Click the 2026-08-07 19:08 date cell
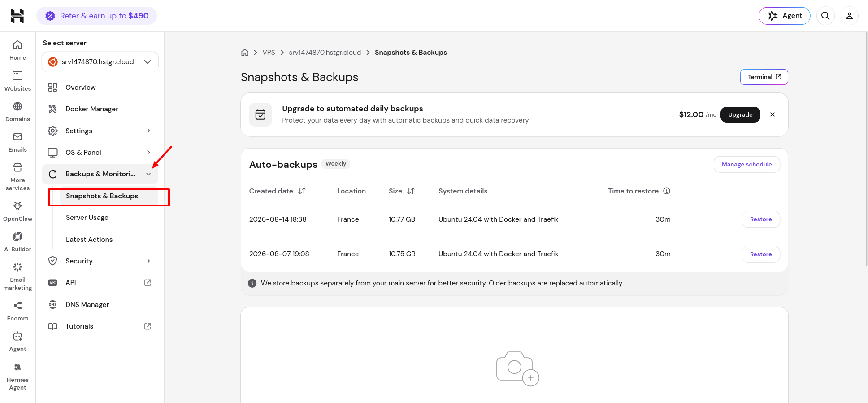The width and height of the screenshot is (868, 403). point(279,254)
